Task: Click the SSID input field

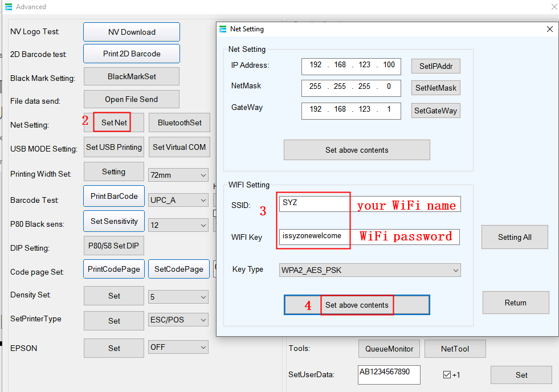Action: (x=314, y=203)
